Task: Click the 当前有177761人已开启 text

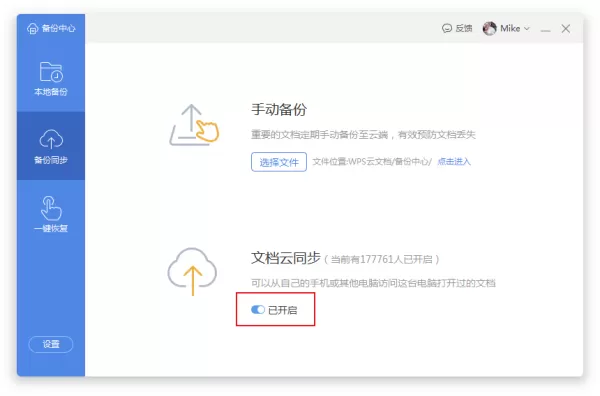Action: pyautogui.click(x=382, y=259)
